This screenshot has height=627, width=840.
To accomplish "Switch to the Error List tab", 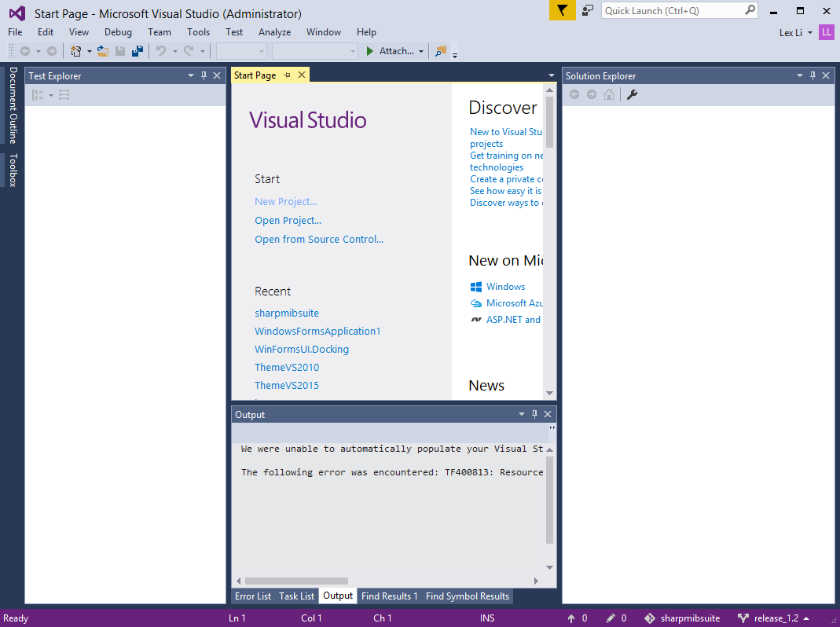I will pyautogui.click(x=253, y=596).
